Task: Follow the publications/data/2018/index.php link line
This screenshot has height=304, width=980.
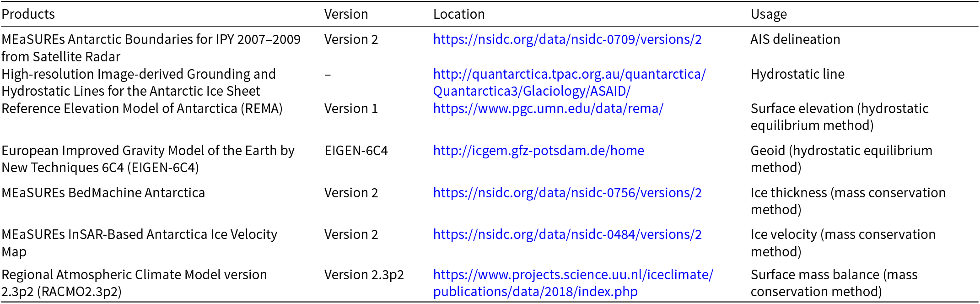Action: coord(535,292)
